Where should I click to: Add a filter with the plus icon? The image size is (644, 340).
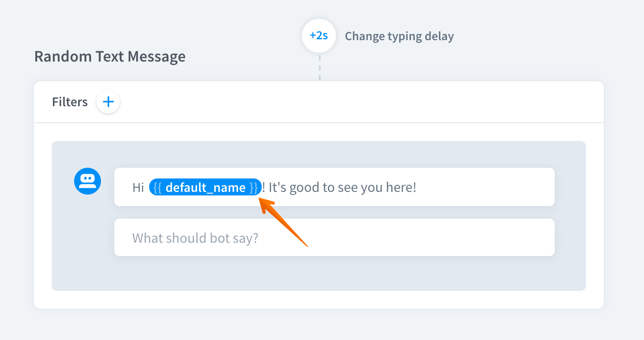coord(108,102)
